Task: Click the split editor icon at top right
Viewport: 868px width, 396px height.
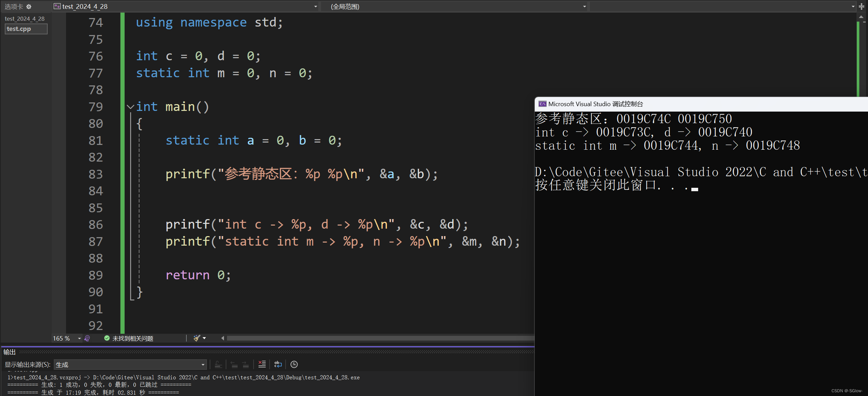Action: (x=862, y=6)
